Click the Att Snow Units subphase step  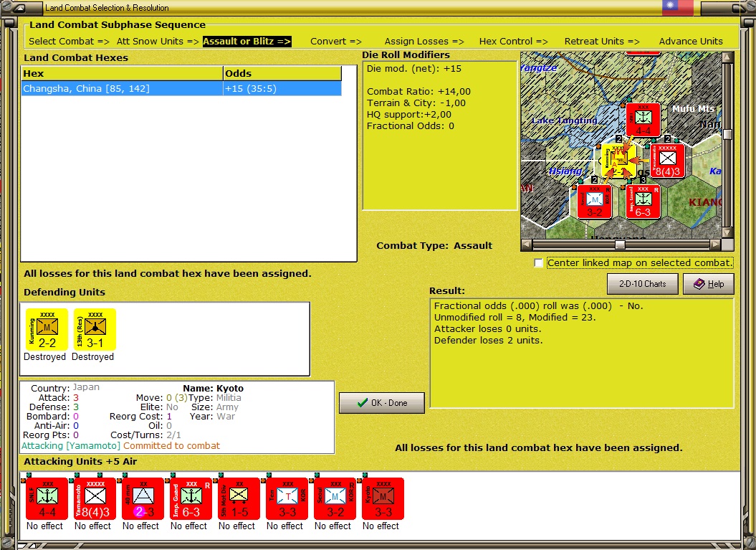[158, 42]
